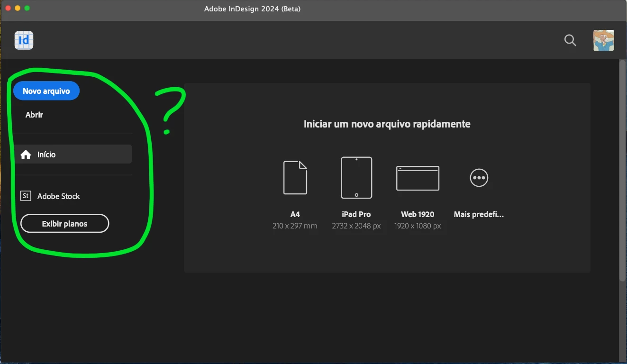Select the Início sidebar item
The image size is (627, 364).
(73, 155)
